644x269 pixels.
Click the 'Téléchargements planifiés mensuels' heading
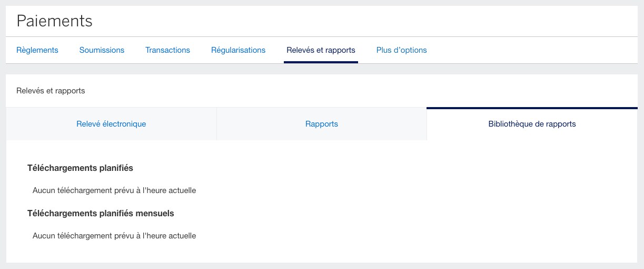point(101,214)
